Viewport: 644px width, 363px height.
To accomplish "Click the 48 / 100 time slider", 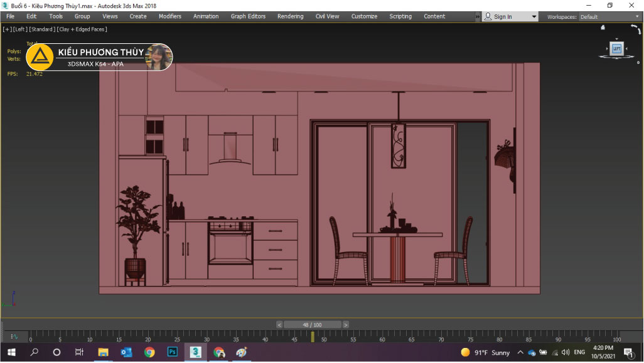I will [x=312, y=325].
